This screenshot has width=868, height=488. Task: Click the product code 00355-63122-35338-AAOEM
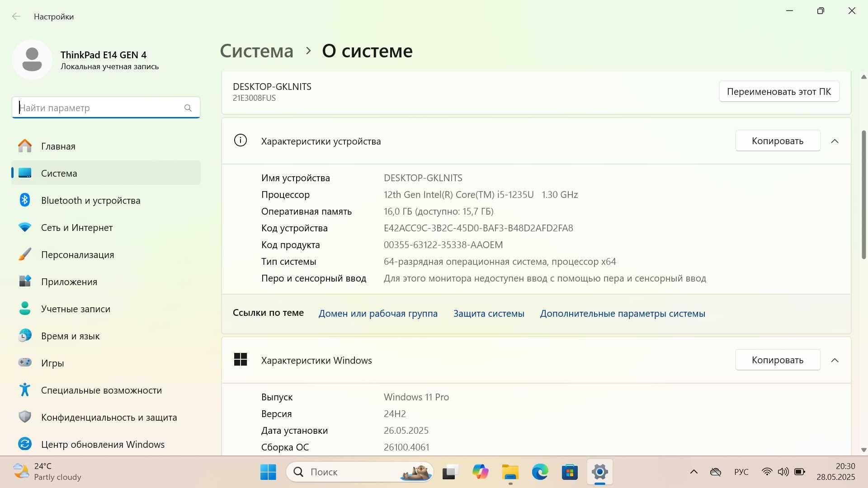[443, 245]
